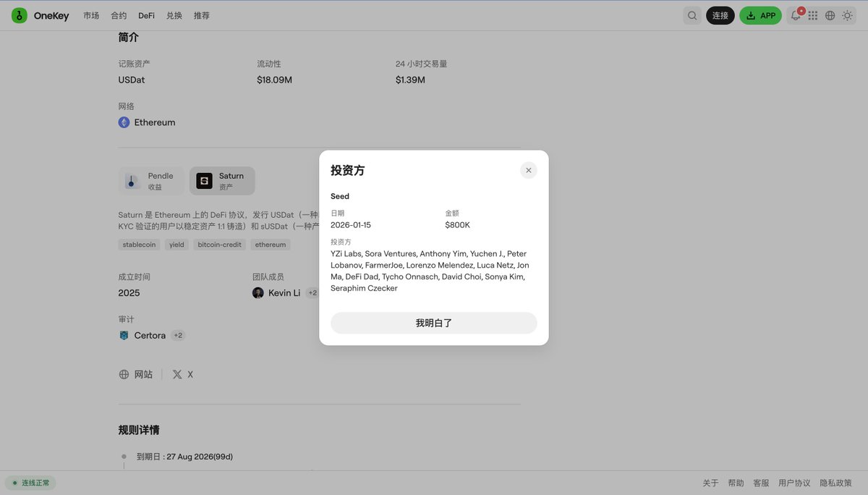868x495 pixels.
Task: Click the yield tag
Action: [x=177, y=245]
